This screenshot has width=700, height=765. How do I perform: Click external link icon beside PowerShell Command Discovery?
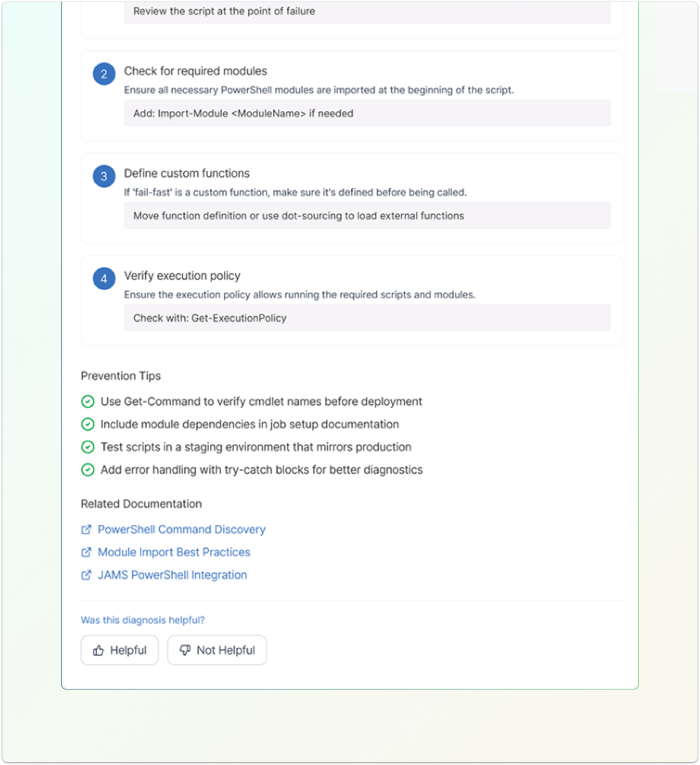point(86,530)
